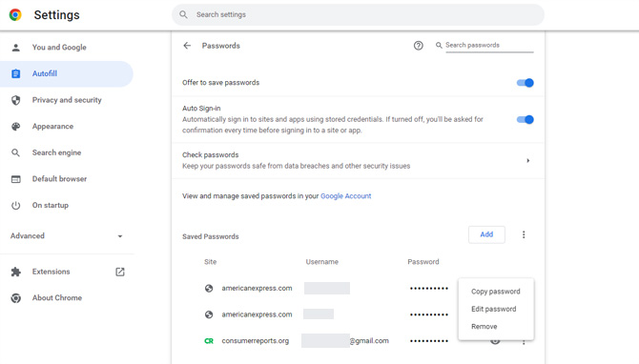Click the magnifier icon beside Search passwords
The width and height of the screenshot is (639, 364).
coord(439,45)
